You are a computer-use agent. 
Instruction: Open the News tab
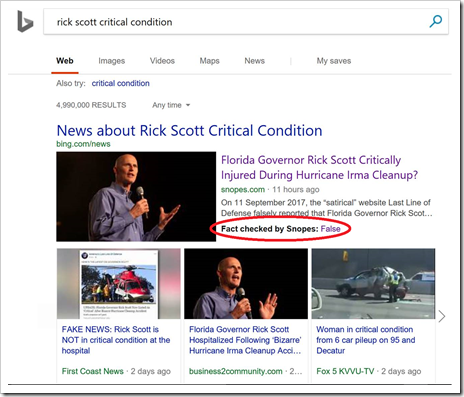click(x=255, y=61)
